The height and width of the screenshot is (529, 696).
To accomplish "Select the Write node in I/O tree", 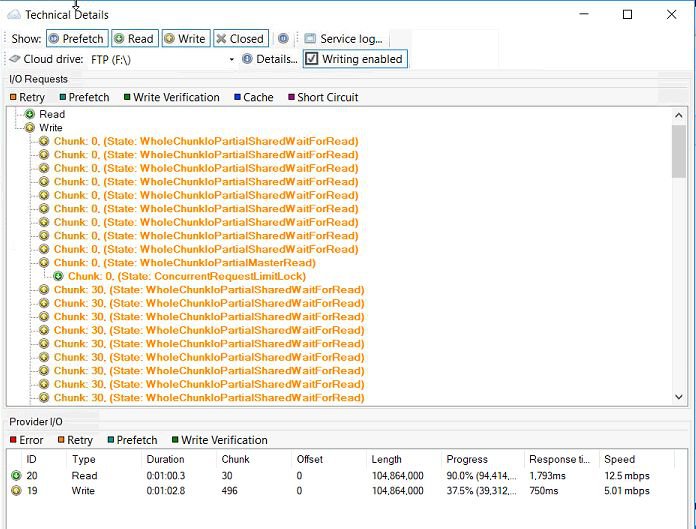I will [x=51, y=128].
